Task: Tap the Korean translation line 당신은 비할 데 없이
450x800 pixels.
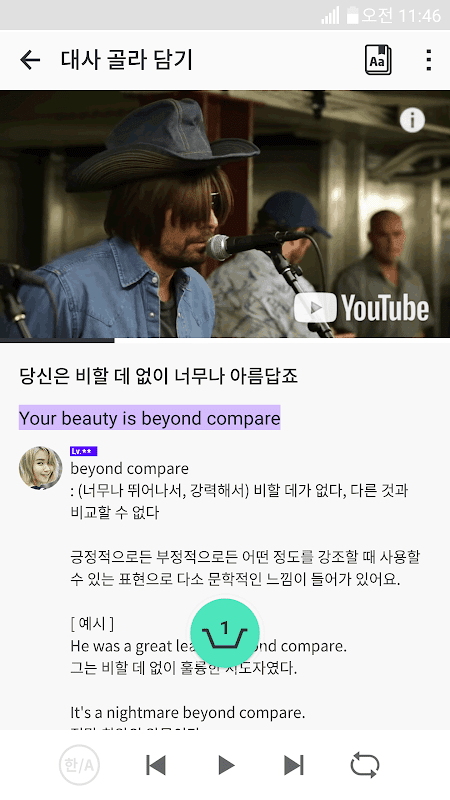Action: [x=158, y=376]
